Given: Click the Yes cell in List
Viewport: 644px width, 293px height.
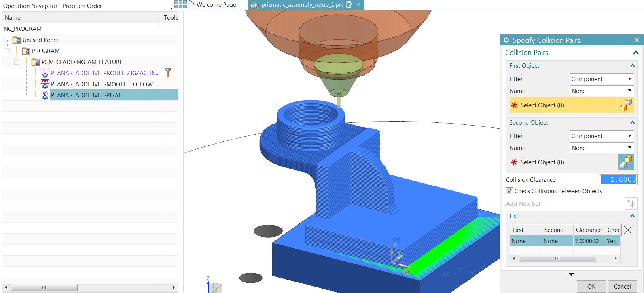Looking at the screenshot, I should tap(612, 241).
